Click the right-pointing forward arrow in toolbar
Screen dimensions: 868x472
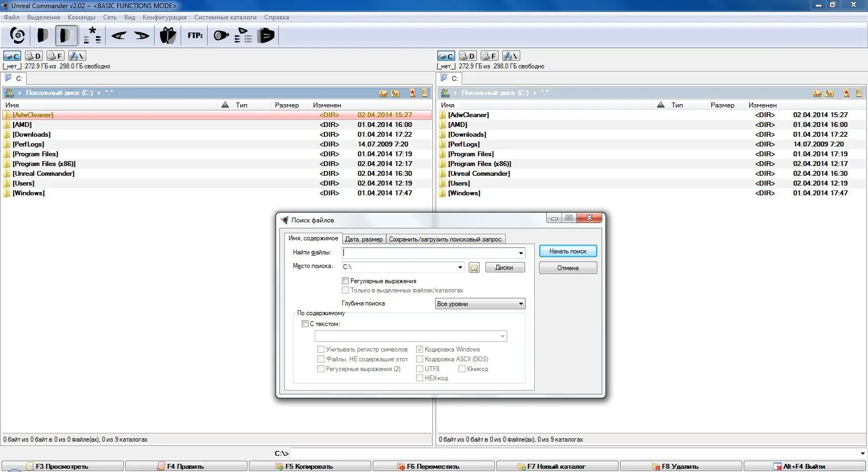[142, 36]
